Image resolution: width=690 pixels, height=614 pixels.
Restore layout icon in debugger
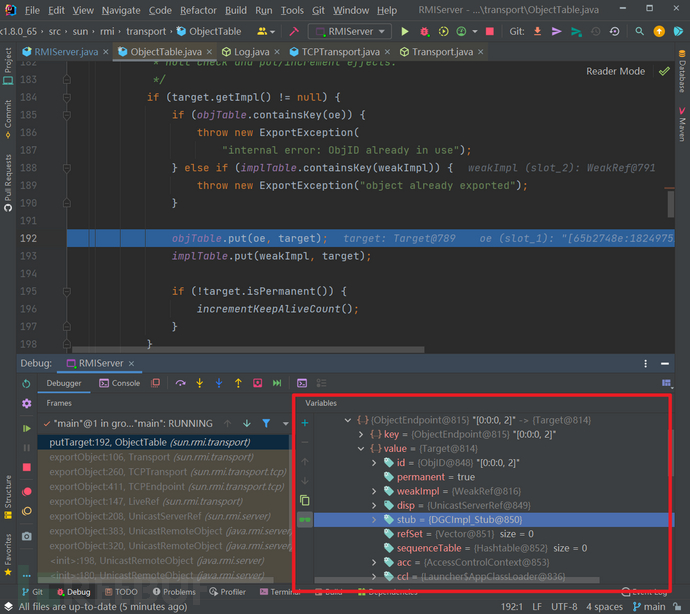pos(666,383)
